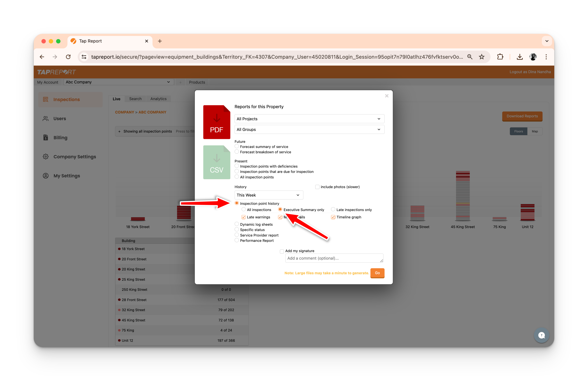Select the Late inspections only radio button
This screenshot has height=381, width=588.
333,210
